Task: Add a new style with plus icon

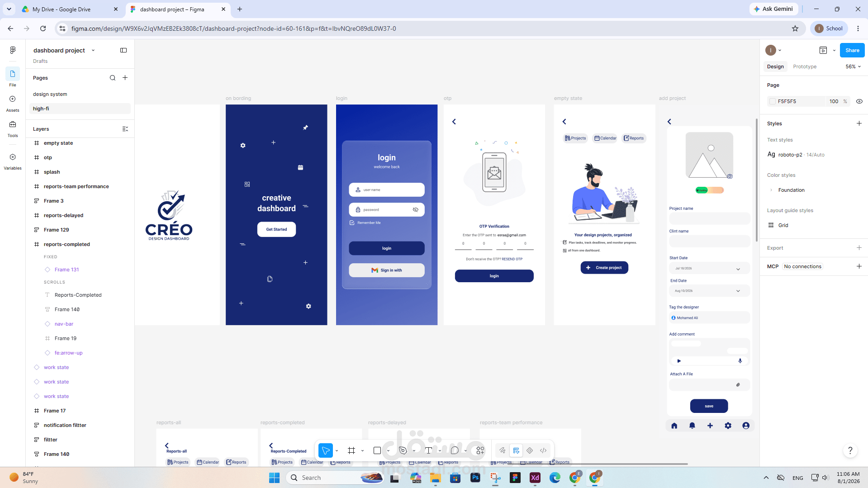Action: [859, 123]
